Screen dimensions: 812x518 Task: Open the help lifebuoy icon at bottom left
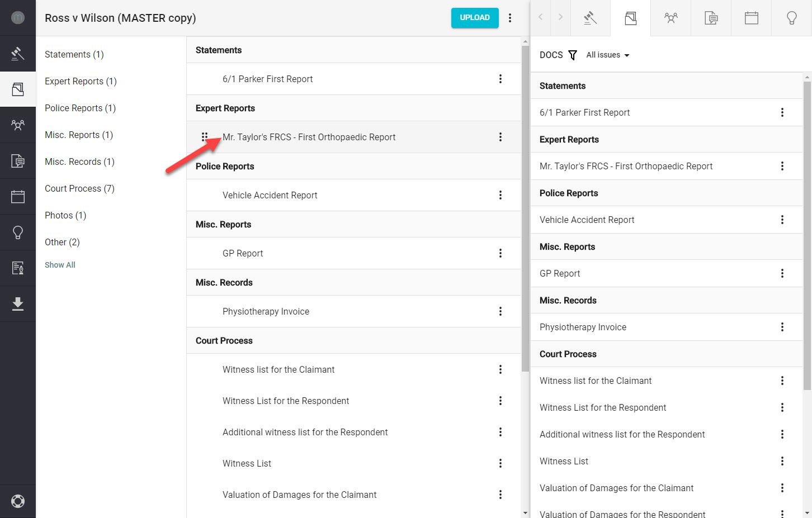pos(18,501)
